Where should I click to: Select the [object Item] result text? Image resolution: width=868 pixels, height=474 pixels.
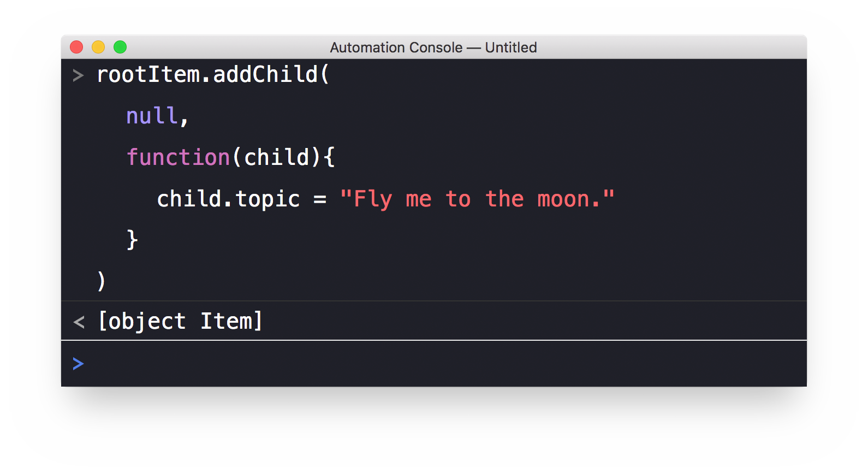180,321
